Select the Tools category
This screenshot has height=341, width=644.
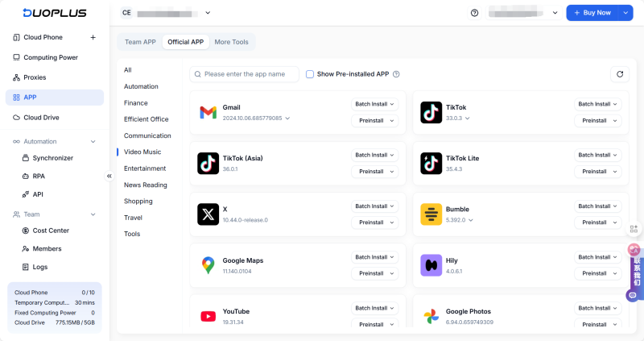pyautogui.click(x=132, y=234)
